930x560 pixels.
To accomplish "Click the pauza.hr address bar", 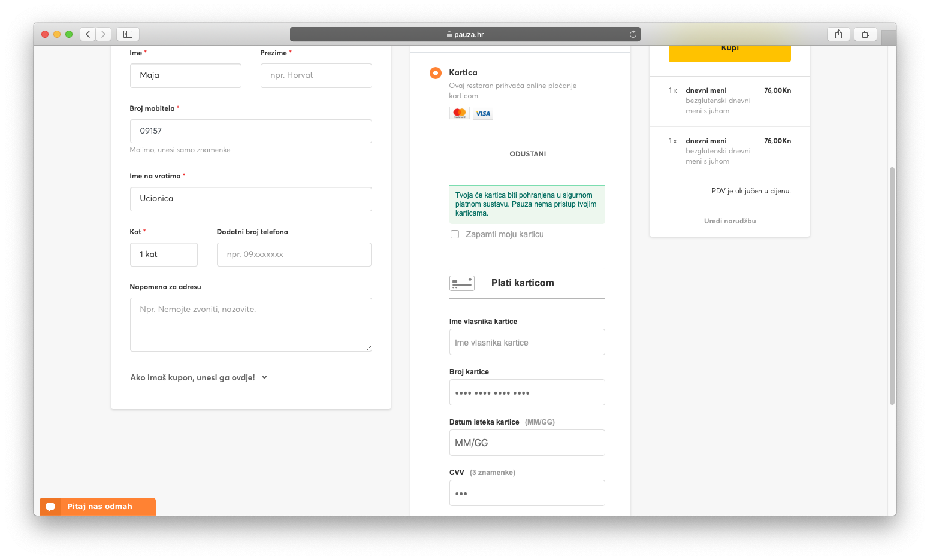I will (x=465, y=34).
